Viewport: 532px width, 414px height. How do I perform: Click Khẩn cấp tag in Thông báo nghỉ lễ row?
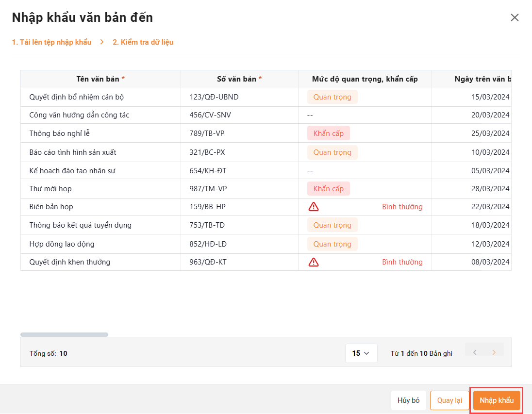click(328, 133)
